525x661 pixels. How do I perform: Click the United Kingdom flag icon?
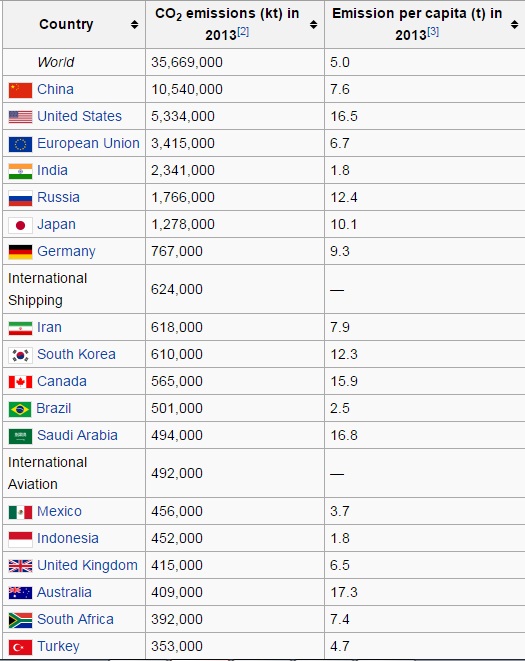click(20, 566)
